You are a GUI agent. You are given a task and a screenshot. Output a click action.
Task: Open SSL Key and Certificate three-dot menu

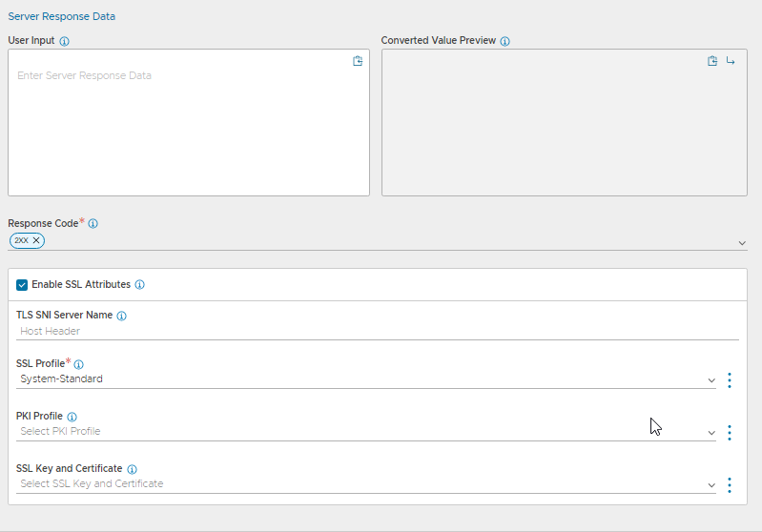tap(730, 485)
